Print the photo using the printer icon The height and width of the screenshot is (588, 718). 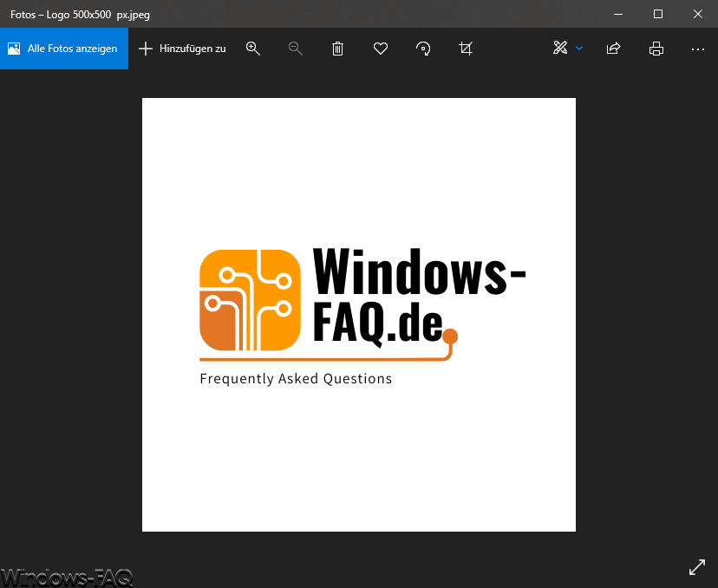pyautogui.click(x=656, y=48)
